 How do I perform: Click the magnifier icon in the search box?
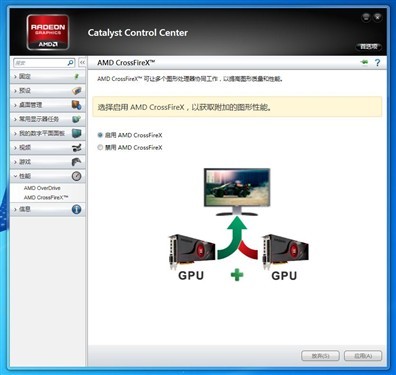70,63
